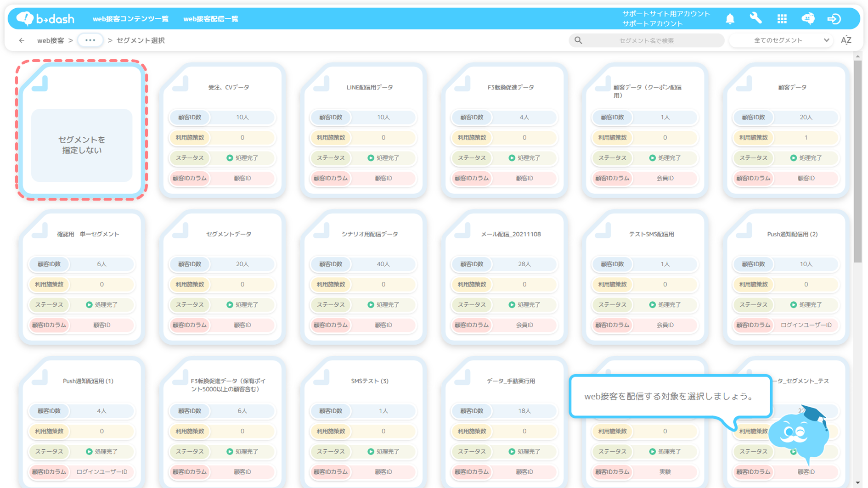Open the wrench settings icon
Viewport: 868px width, 488px height.
755,18
